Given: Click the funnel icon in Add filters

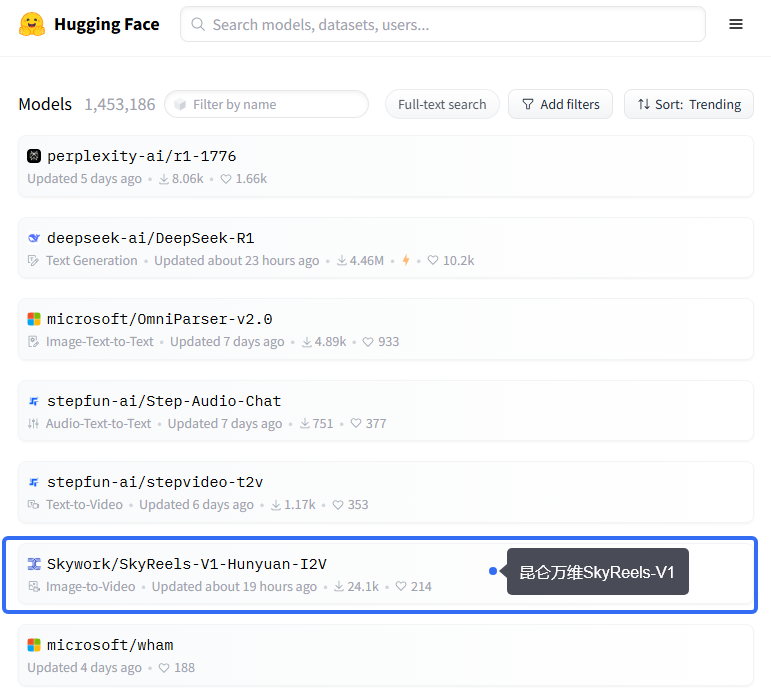Looking at the screenshot, I should (528, 104).
